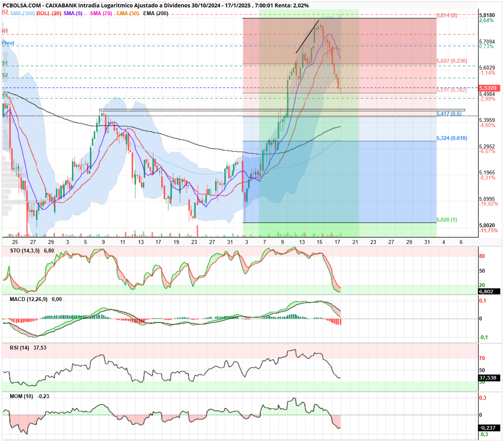The image size is (504, 442).
Task: Click the -4,80% percentage label
Action: pos(487,125)
